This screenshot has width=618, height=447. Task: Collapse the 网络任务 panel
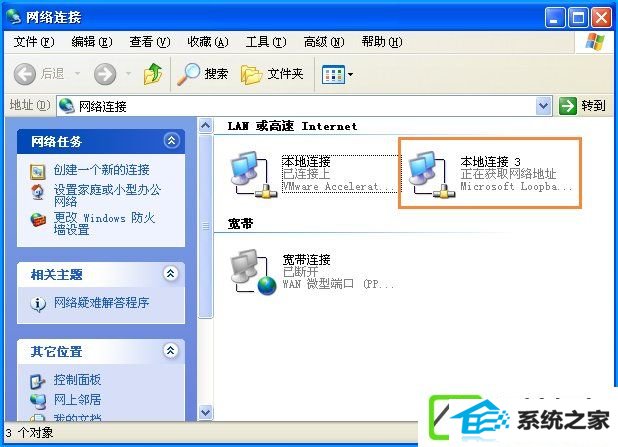pyautogui.click(x=171, y=140)
